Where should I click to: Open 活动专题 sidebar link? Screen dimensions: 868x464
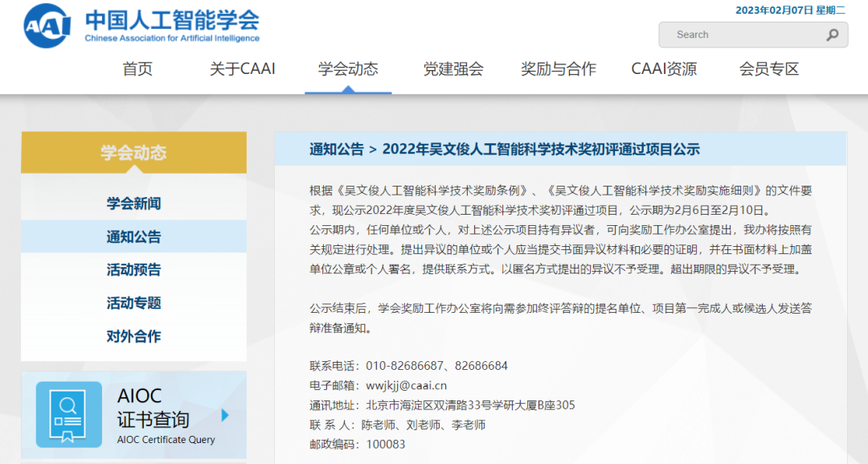[x=134, y=303]
